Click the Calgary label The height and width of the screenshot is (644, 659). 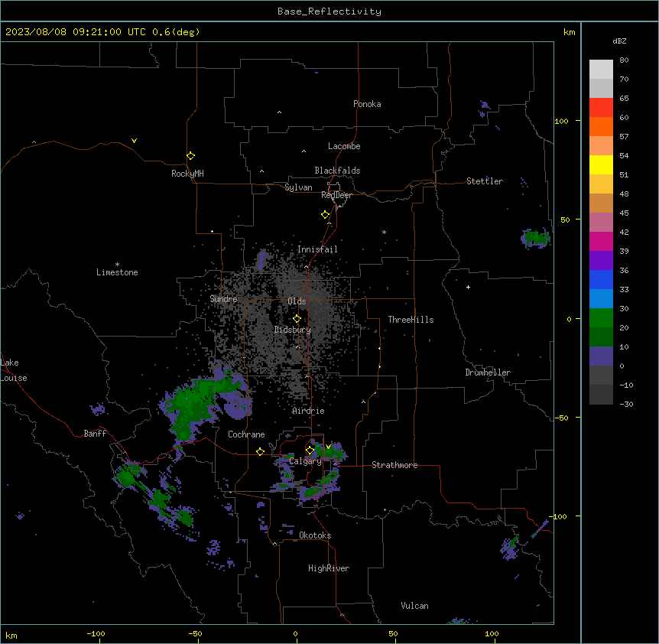pyautogui.click(x=305, y=461)
